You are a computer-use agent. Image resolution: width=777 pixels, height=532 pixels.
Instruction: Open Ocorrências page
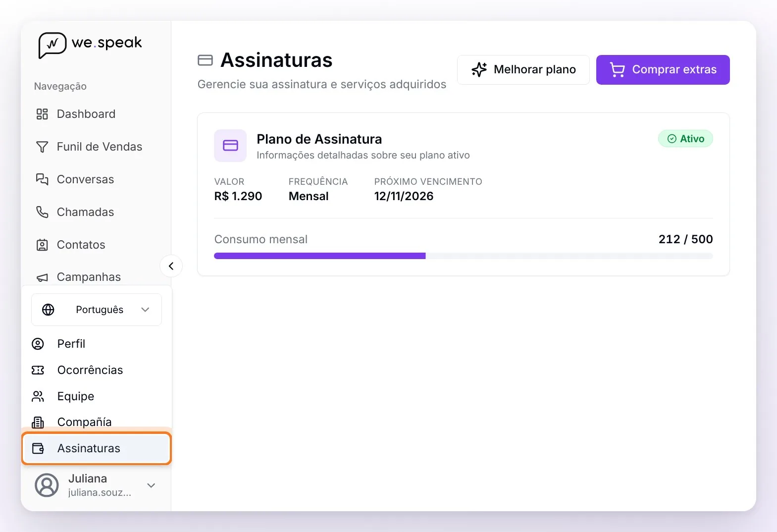pyautogui.click(x=97, y=370)
